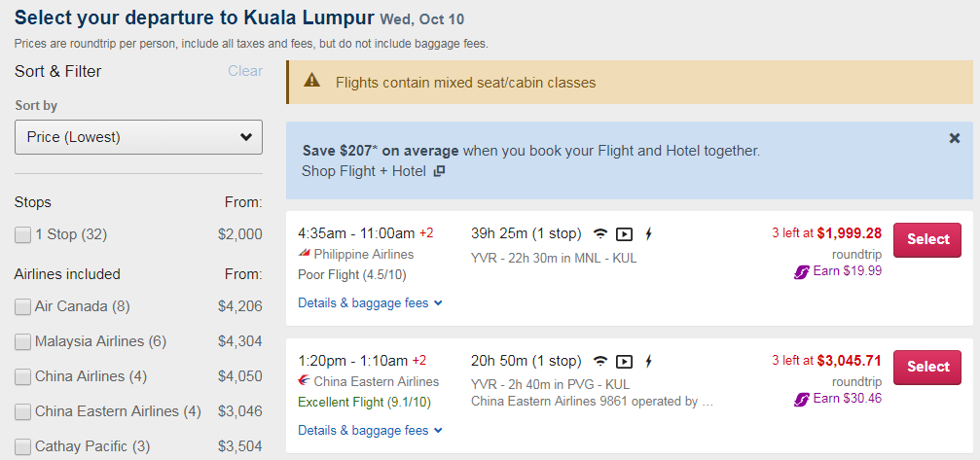980x460 pixels.
Task: Open the Shop Flight + Hotel link
Action: pos(373,171)
